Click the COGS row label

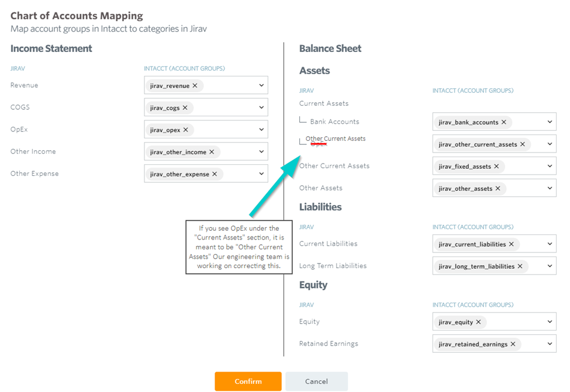20,107
